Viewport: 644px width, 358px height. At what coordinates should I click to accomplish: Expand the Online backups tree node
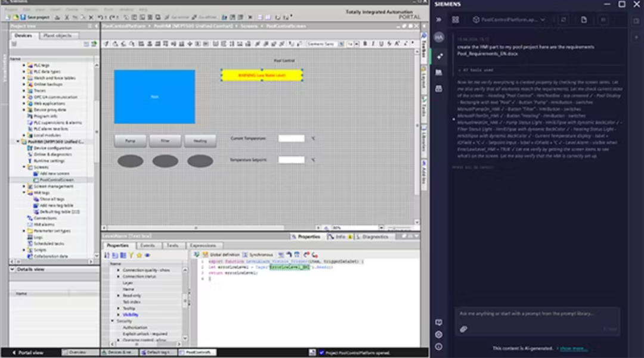coord(24,84)
